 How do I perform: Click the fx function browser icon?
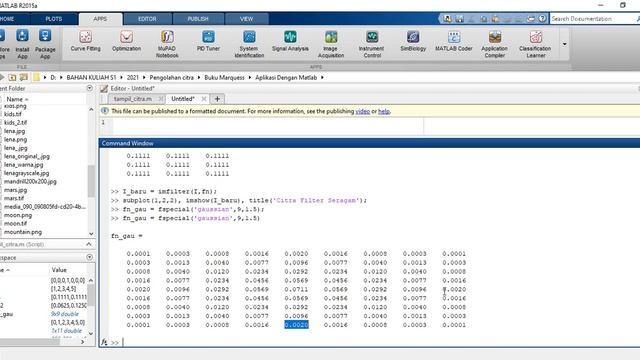coord(104,342)
